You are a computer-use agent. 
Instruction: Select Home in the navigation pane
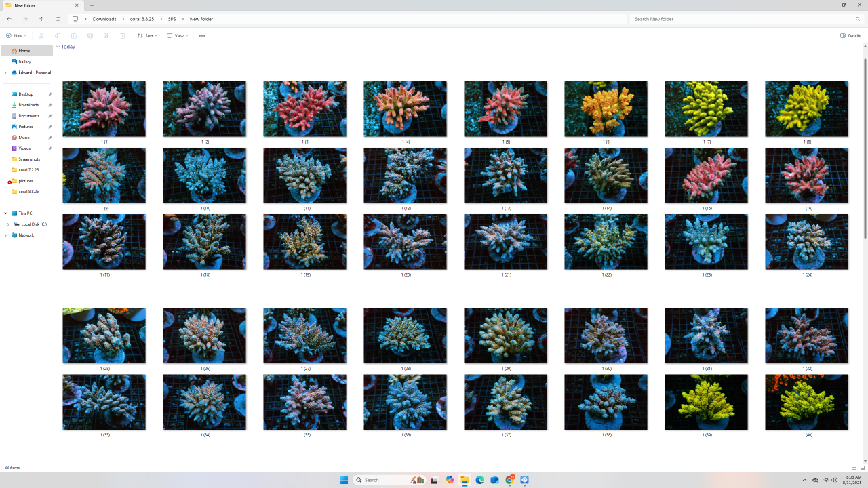(26, 51)
